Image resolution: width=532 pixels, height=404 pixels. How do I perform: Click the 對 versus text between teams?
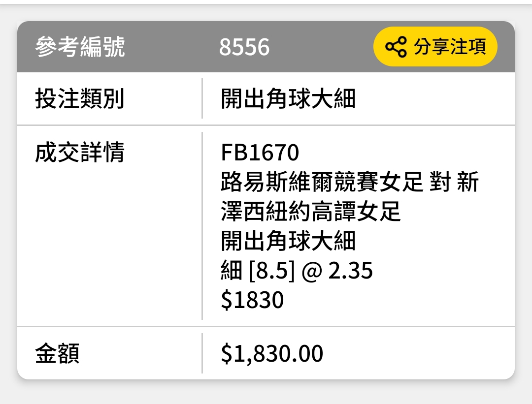click(440, 182)
